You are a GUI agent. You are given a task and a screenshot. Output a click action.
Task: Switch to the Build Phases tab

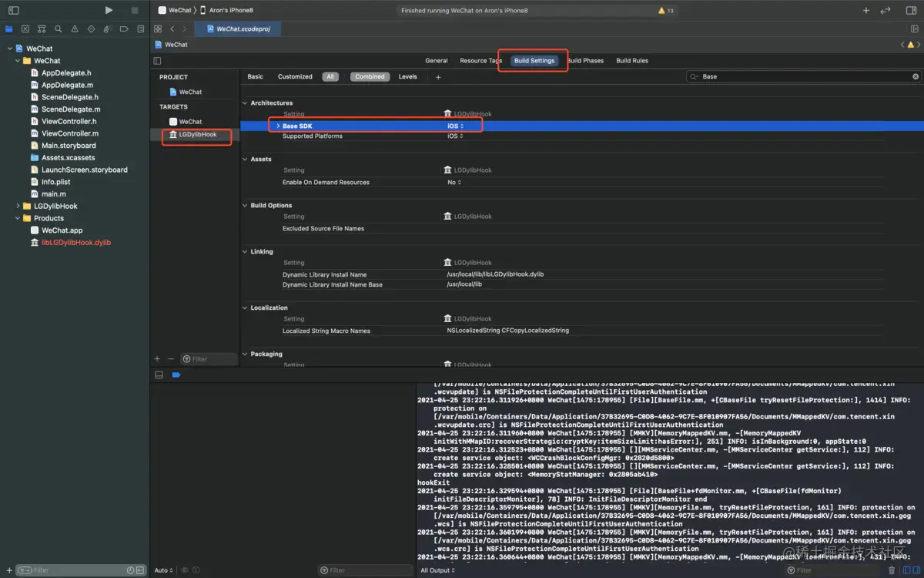point(585,60)
